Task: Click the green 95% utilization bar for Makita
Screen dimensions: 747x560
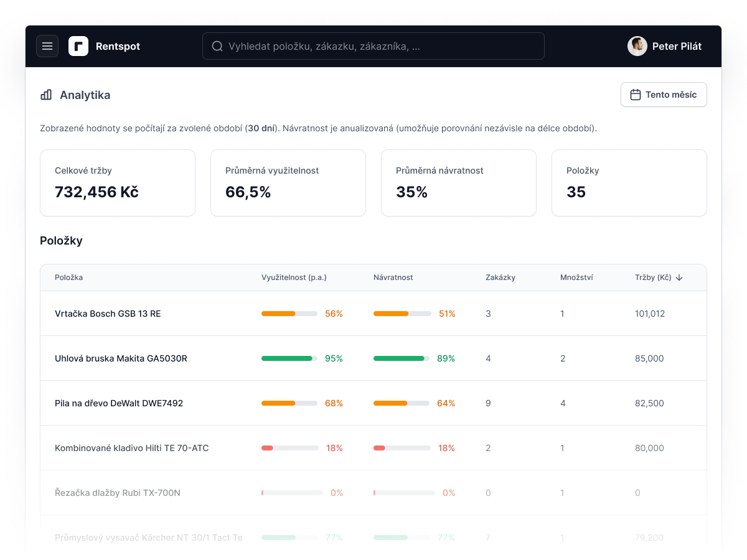Action: (x=289, y=358)
